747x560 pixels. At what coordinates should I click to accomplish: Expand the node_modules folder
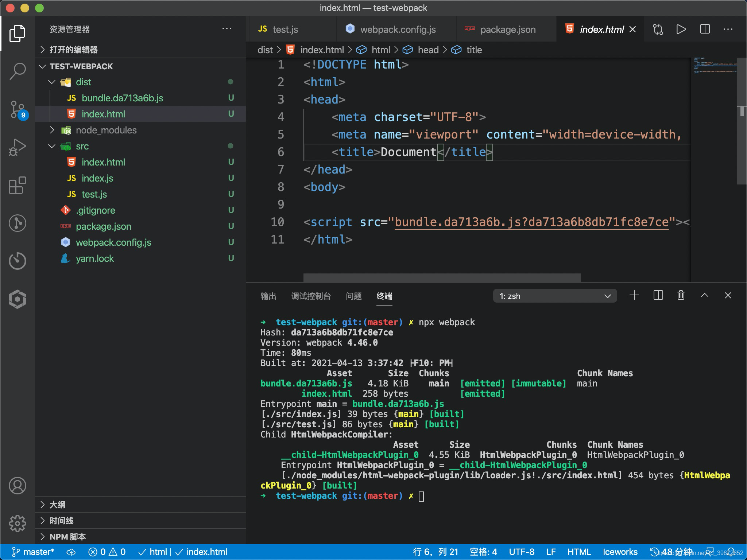(x=140, y=130)
